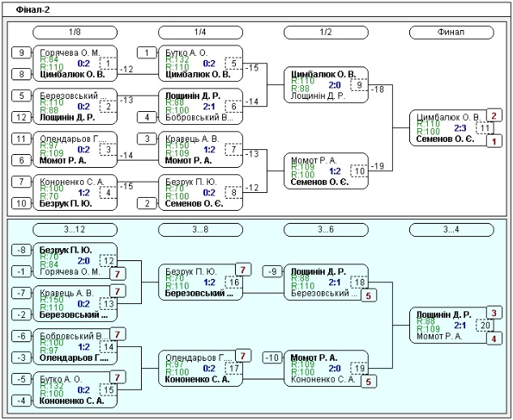Click the -9 entry box beside Лощинін Д. Р.
Screen dimensions: 513x420
(272, 272)
